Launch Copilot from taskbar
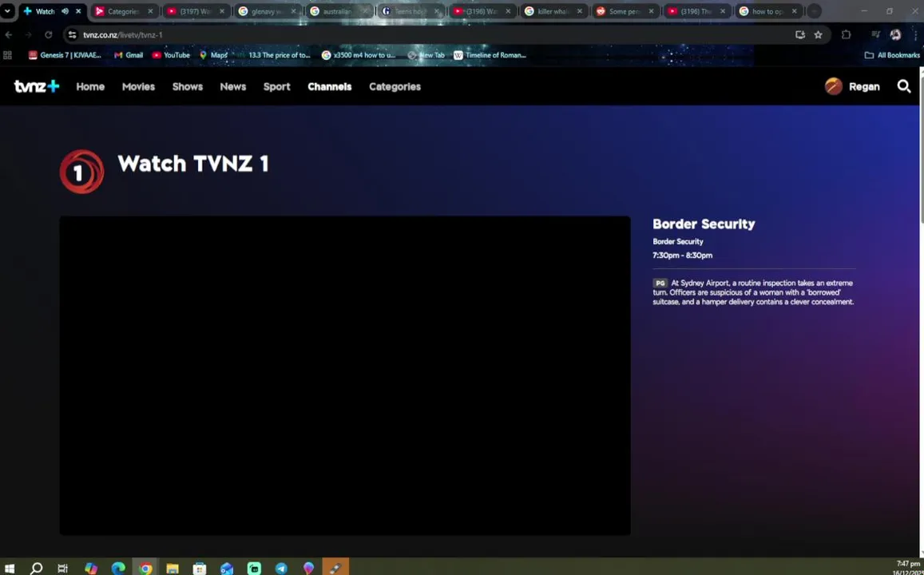This screenshot has height=575, width=924. click(91, 568)
